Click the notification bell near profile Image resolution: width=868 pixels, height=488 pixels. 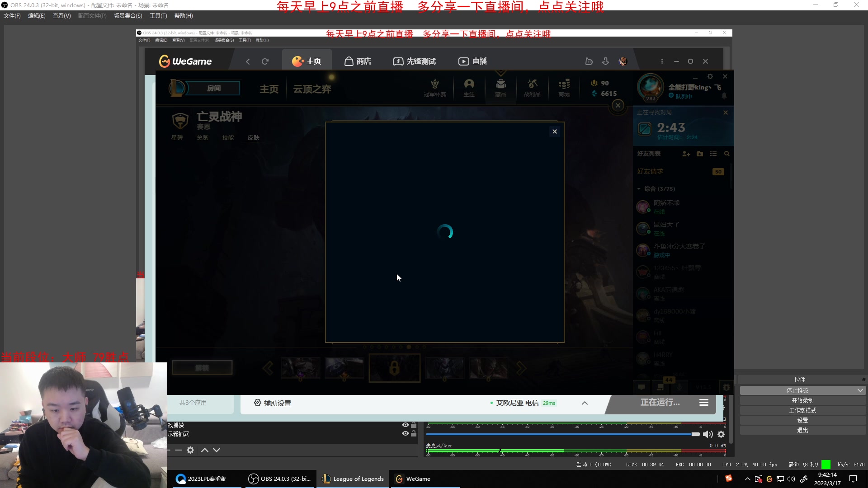point(724,96)
